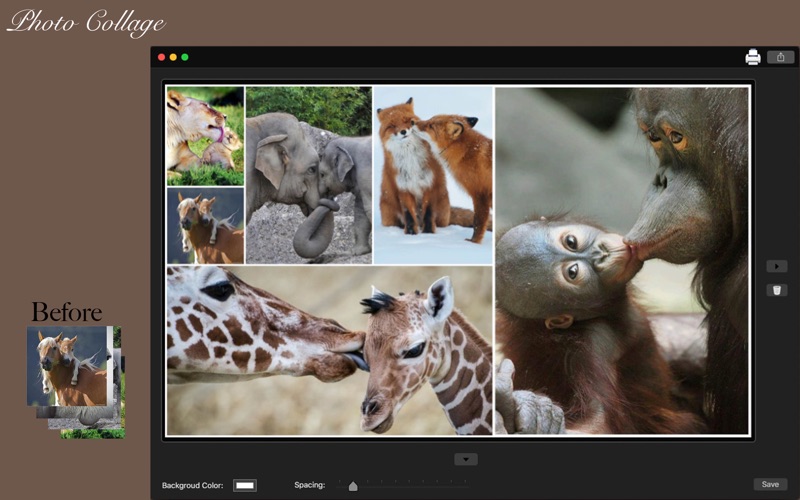Screen dimensions: 800x500
Task: Close window with red button
Action: pyautogui.click(x=161, y=57)
